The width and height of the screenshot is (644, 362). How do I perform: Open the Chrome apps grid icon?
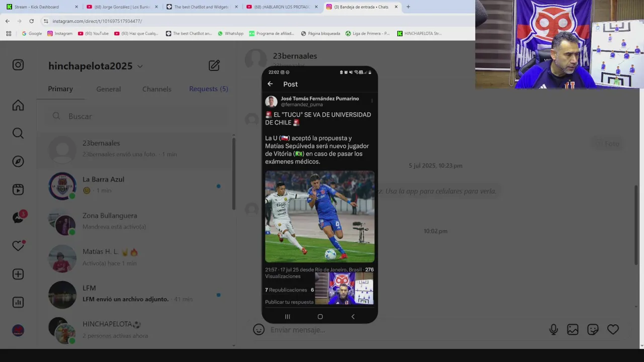click(9, 34)
